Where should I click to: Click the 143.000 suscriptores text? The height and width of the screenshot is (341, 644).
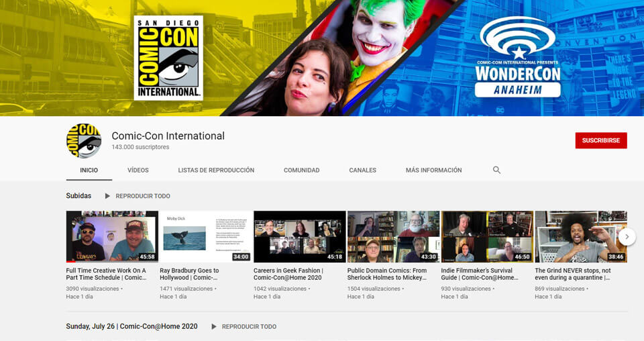tap(140, 147)
